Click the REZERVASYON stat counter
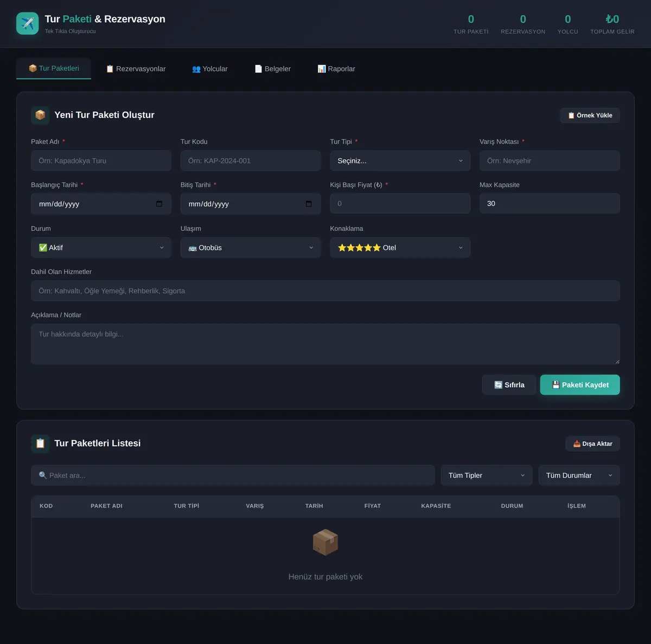Viewport: 651px width, 644px height. point(523,24)
